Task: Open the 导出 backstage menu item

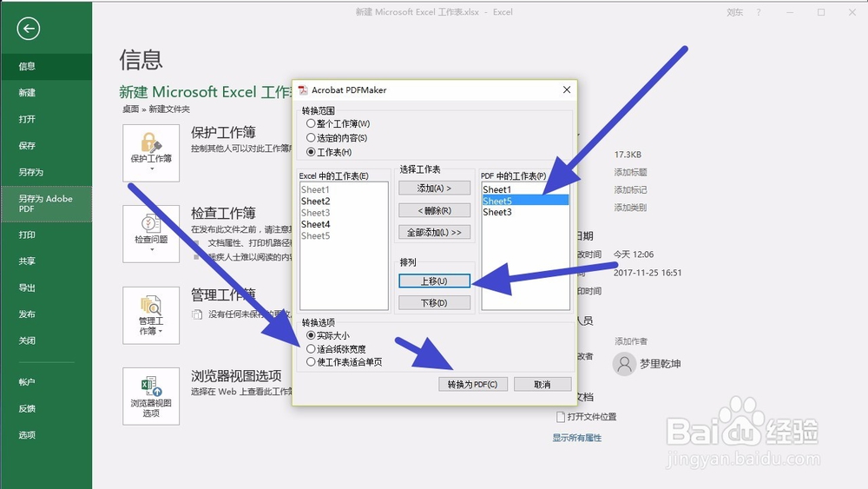Action: 47,287
